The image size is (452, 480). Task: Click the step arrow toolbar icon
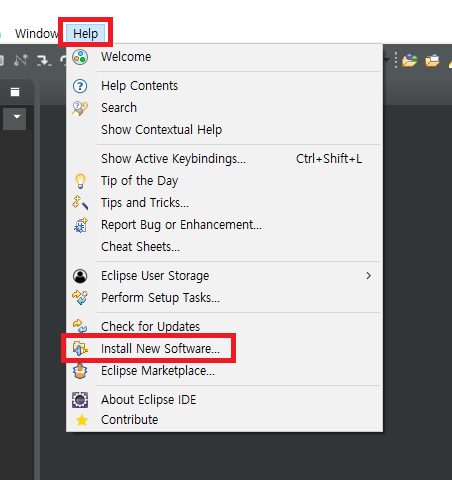[x=44, y=61]
